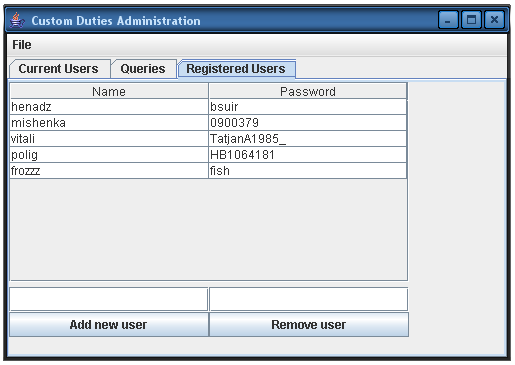Switch to the Current Users tab

click(x=59, y=69)
